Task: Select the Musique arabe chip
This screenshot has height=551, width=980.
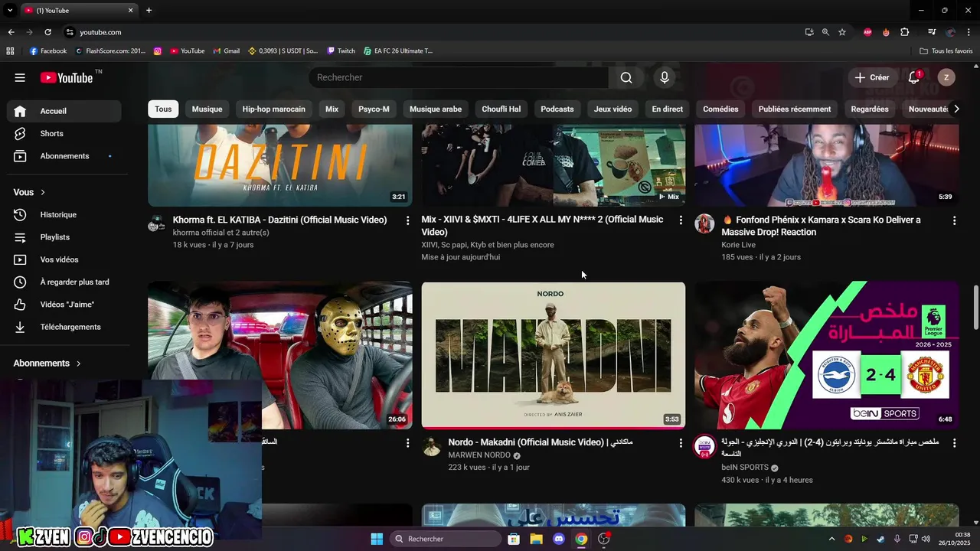Action: click(x=436, y=109)
